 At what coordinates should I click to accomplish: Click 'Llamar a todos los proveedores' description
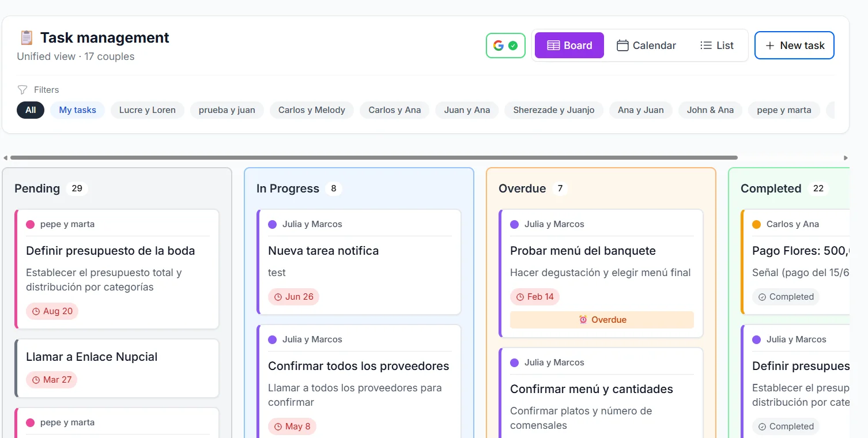355,395
